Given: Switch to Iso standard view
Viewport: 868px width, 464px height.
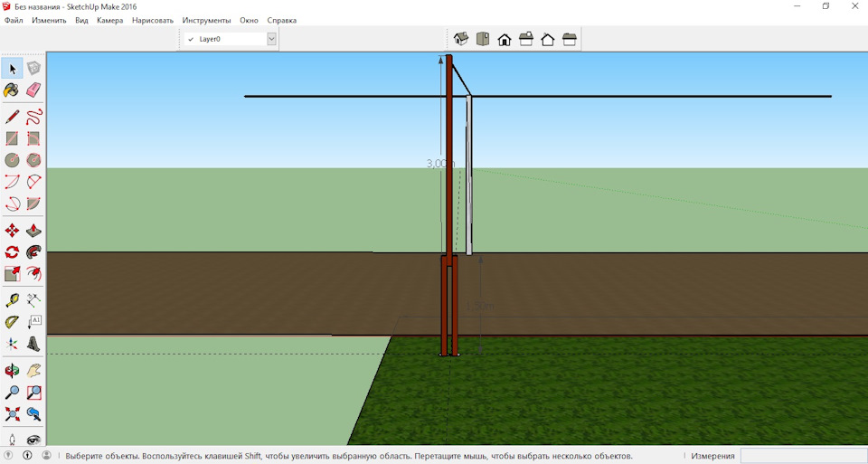Looking at the screenshot, I should click(461, 39).
